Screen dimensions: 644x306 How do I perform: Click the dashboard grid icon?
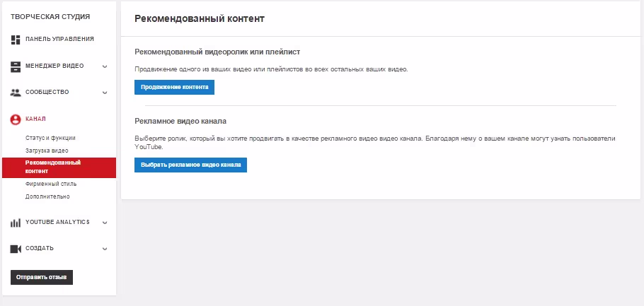pos(15,40)
